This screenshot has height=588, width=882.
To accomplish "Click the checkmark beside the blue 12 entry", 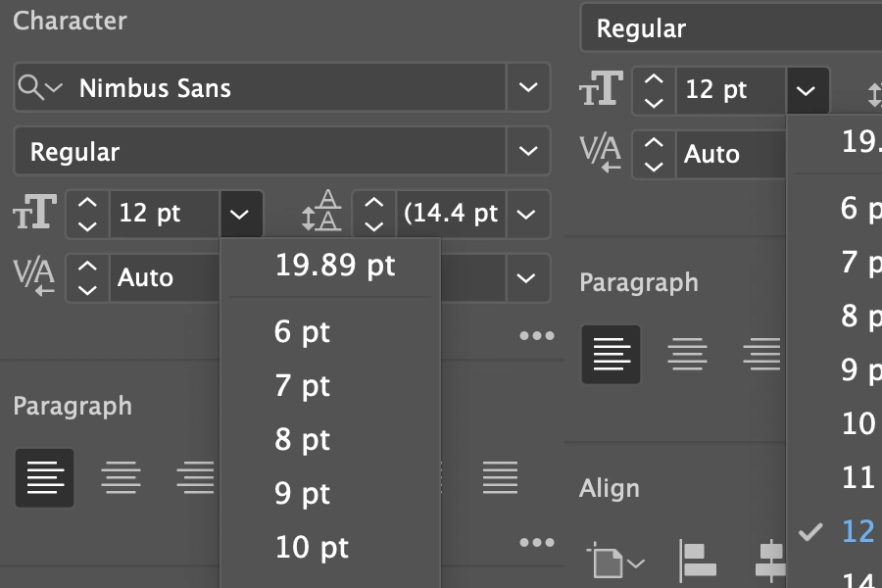I will click(810, 532).
